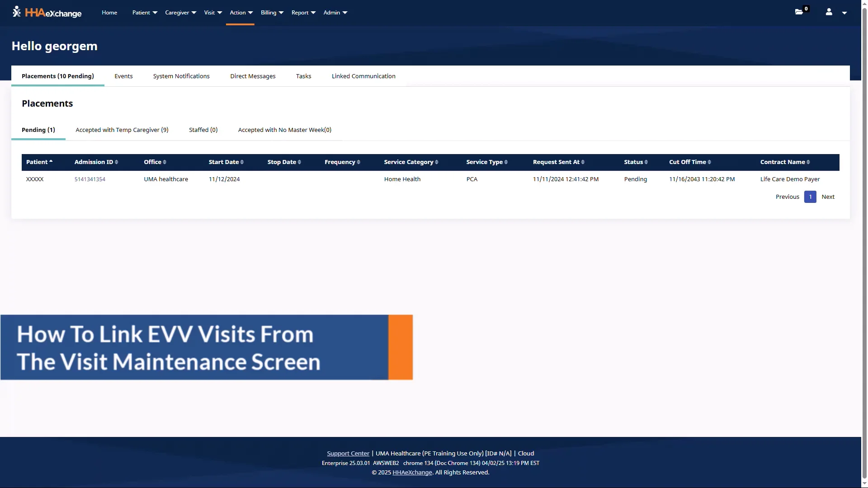Open the Support Center link
Viewport: 868px width, 488px height.
point(348,453)
